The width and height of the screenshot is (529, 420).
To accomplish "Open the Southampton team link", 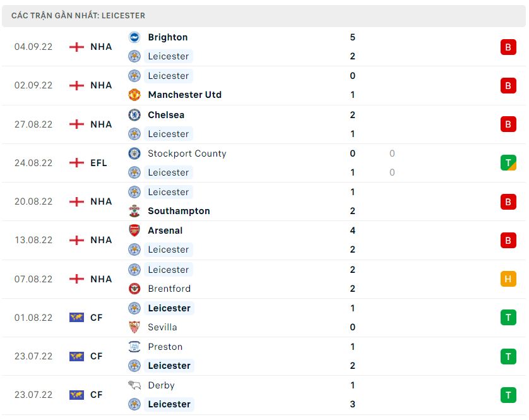I will (x=179, y=211).
